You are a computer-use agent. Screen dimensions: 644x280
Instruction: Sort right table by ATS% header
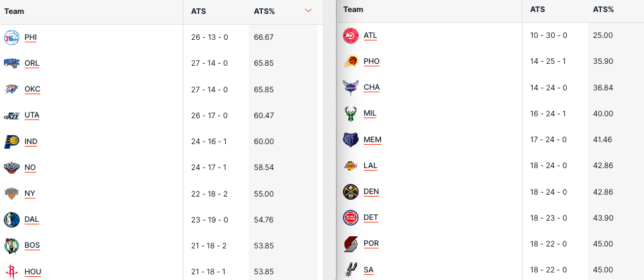click(604, 9)
